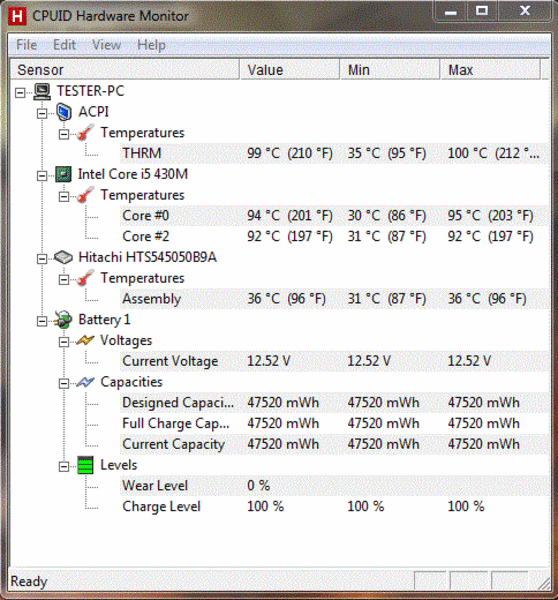Collapse ACPI Temperatures group
558x600 pixels.
64,134
